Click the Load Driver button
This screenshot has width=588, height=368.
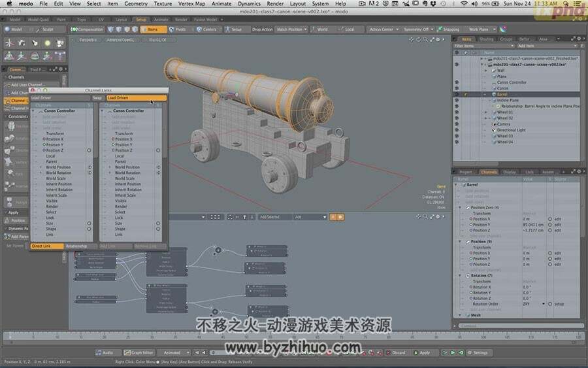click(60, 98)
